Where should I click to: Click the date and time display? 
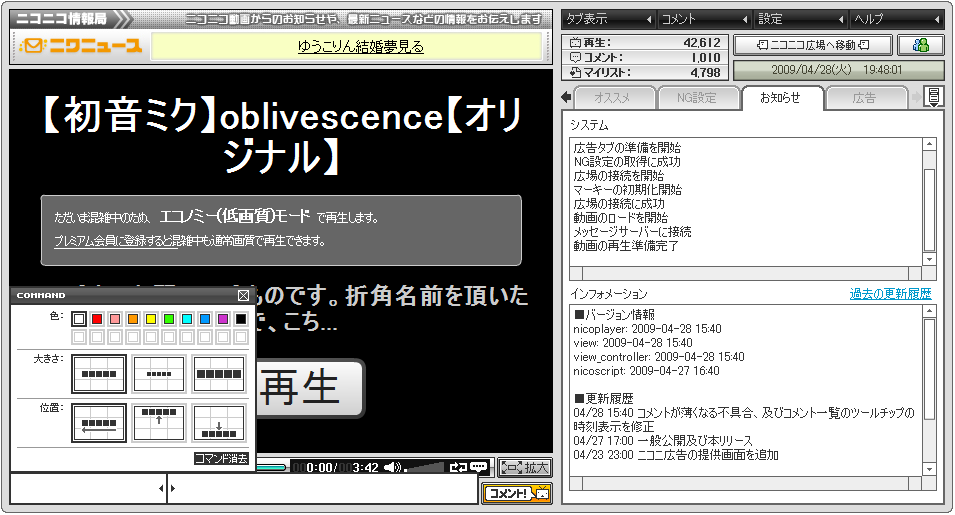tap(838, 70)
